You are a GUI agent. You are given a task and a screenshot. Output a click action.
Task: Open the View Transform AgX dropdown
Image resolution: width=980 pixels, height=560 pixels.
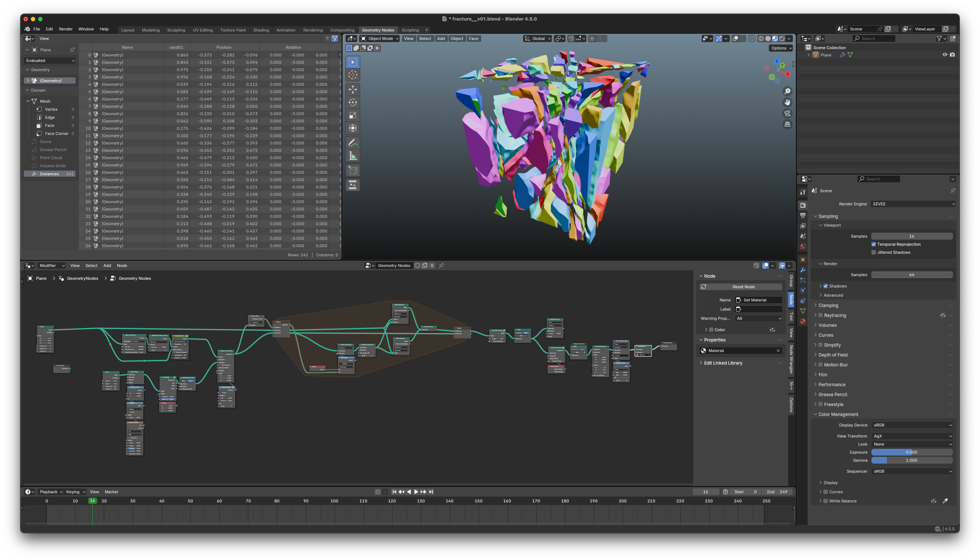[912, 436]
